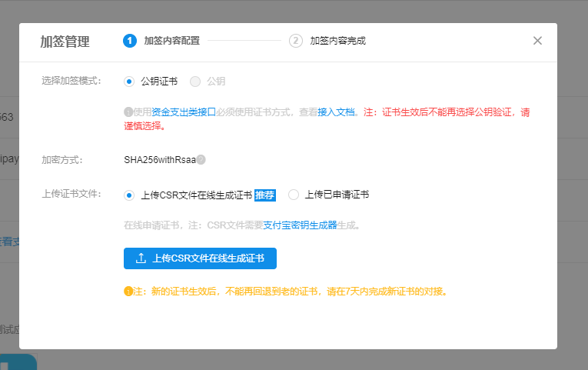Choose the 上传已申请证书 radio option
Image resolution: width=588 pixels, height=370 pixels.
pyautogui.click(x=294, y=195)
